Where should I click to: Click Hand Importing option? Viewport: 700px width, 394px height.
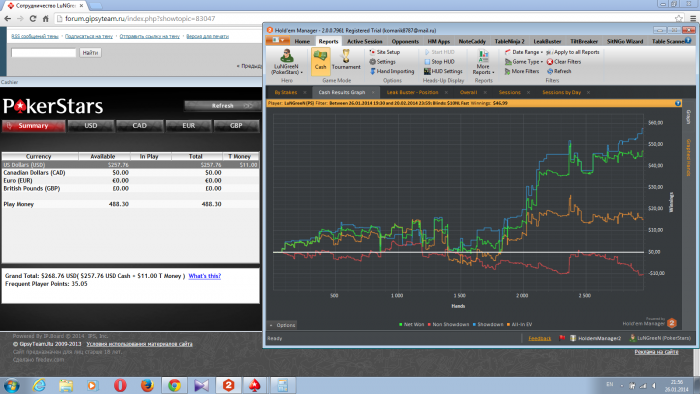tap(392, 71)
